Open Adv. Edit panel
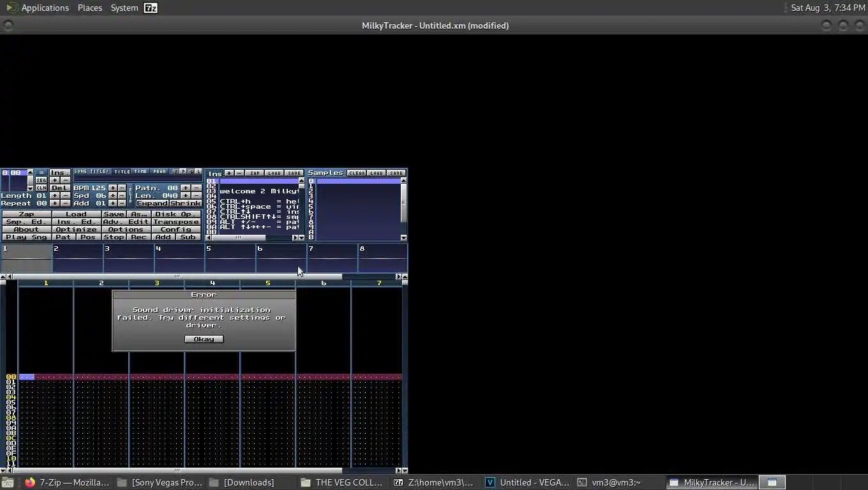The width and height of the screenshot is (868, 490). tap(126, 222)
